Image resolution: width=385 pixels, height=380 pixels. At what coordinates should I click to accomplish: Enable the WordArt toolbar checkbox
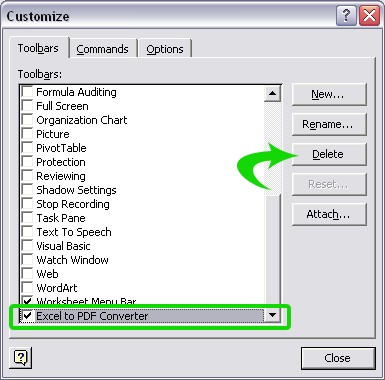pos(27,288)
